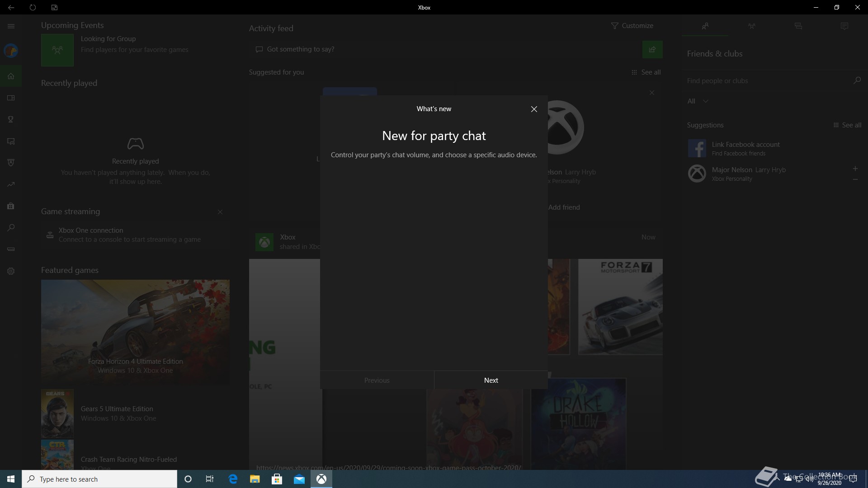This screenshot has width=868, height=488.
Task: Open Achievements trophy in sidebar
Action: coord(11,119)
